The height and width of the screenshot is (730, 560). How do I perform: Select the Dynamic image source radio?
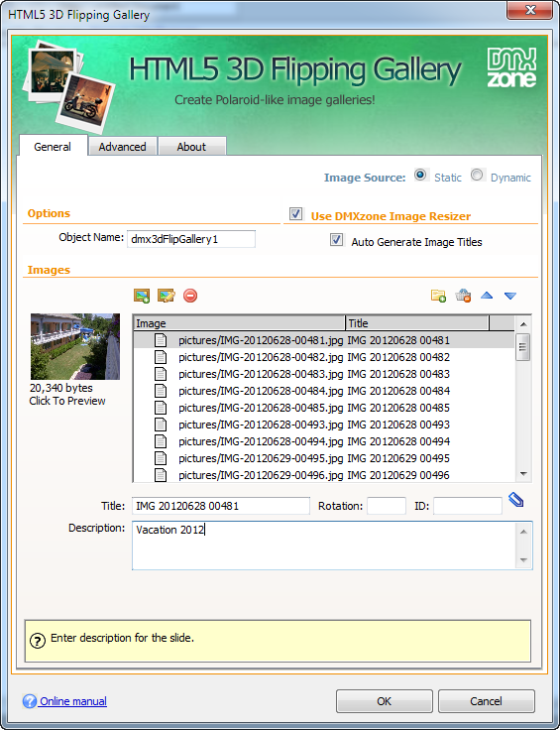(x=477, y=175)
